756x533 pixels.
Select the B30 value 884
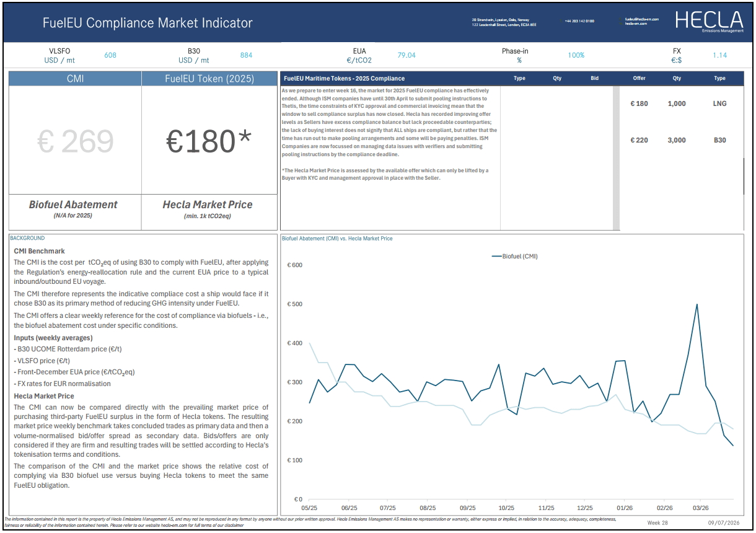coord(246,55)
